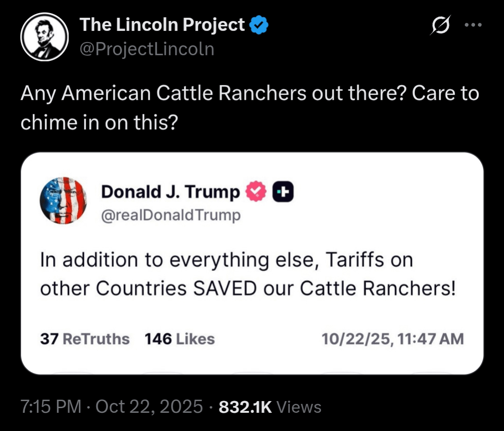Click the 37 ReTruths count
Viewport: 504px width, 431px height.
pos(84,339)
